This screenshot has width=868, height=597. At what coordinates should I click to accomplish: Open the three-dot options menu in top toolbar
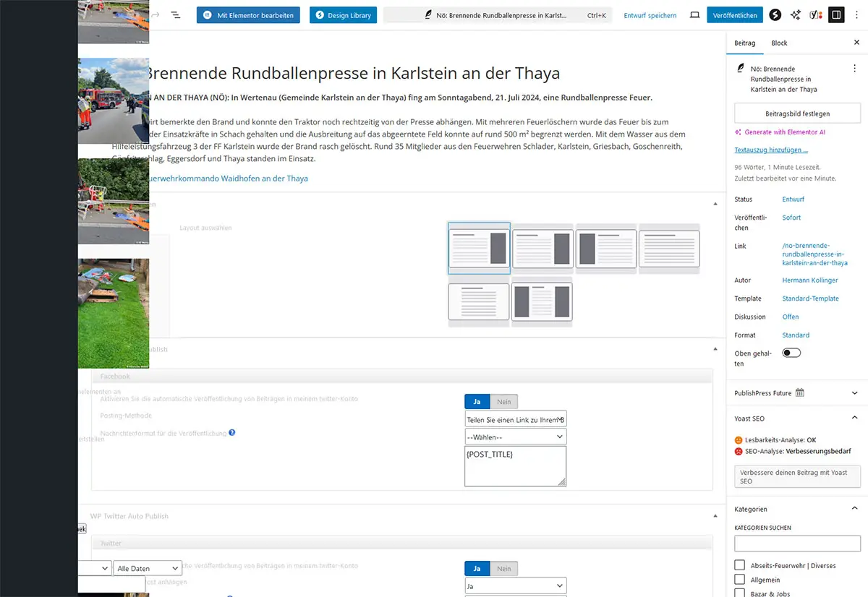(856, 15)
